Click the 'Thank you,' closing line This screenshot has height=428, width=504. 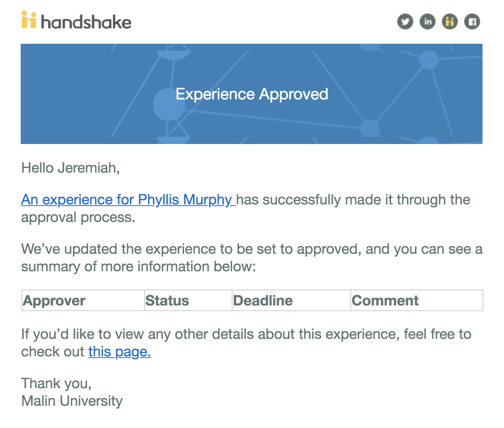coord(57,383)
